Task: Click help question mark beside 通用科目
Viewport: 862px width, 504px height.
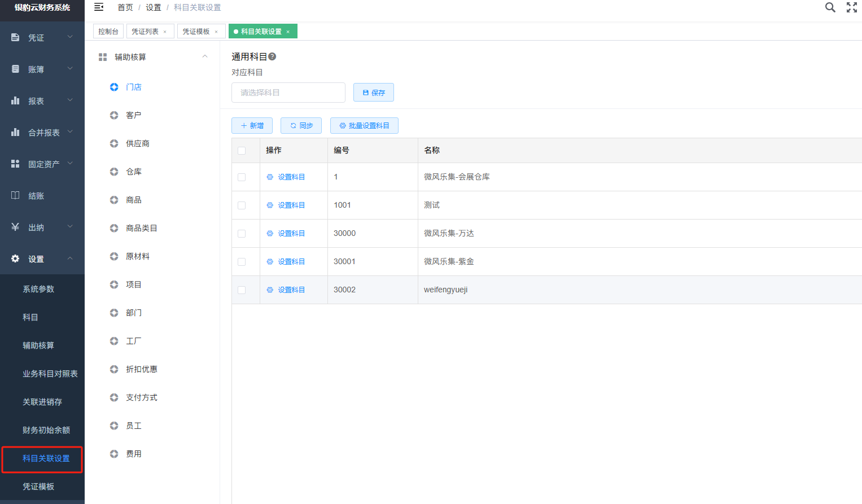Action: point(272,56)
